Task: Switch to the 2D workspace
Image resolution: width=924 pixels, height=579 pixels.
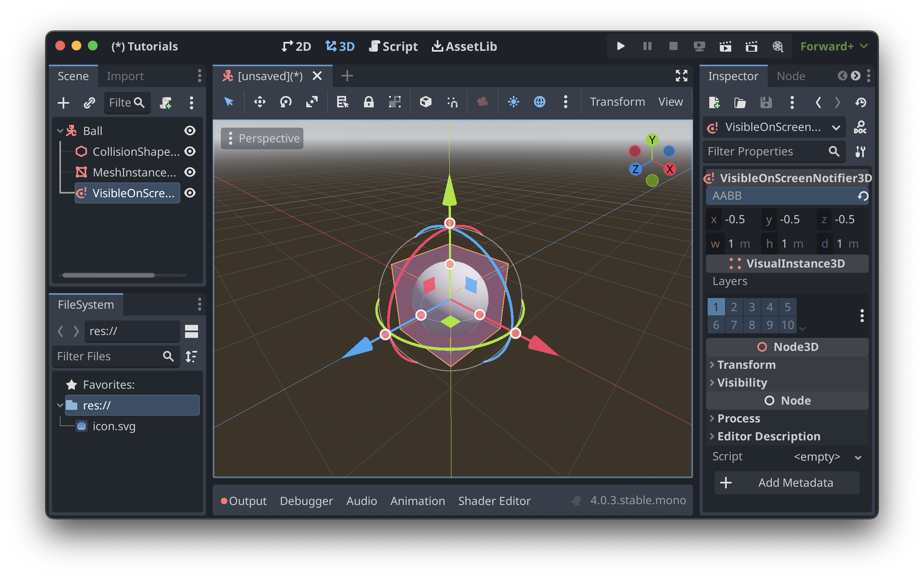Action: point(296,46)
